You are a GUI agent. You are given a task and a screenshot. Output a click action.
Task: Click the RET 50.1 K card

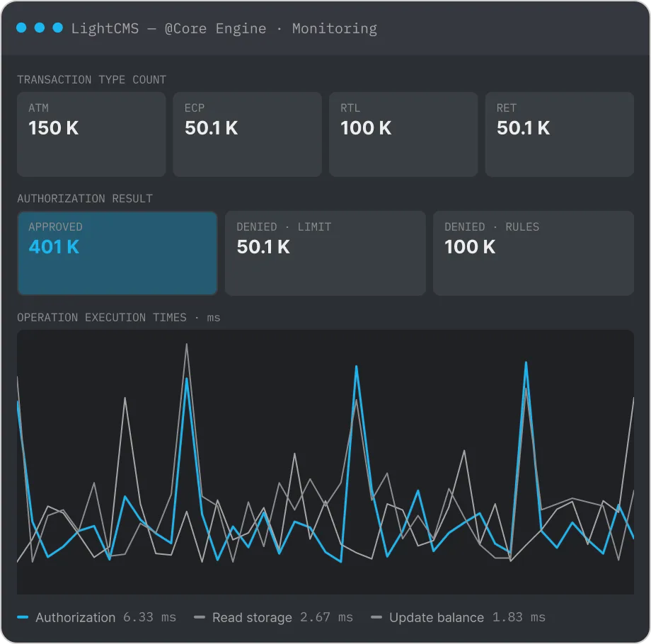pos(560,134)
